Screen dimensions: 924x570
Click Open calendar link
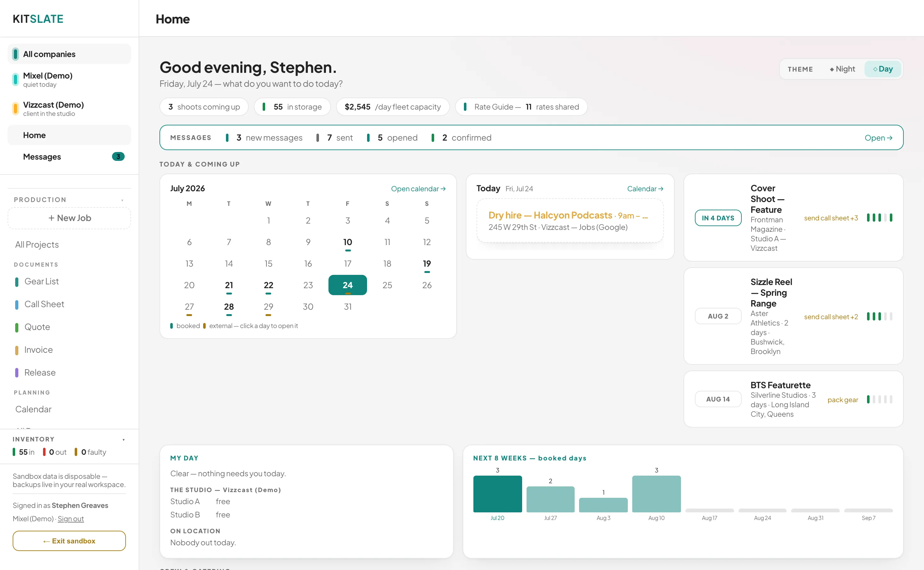tap(418, 188)
